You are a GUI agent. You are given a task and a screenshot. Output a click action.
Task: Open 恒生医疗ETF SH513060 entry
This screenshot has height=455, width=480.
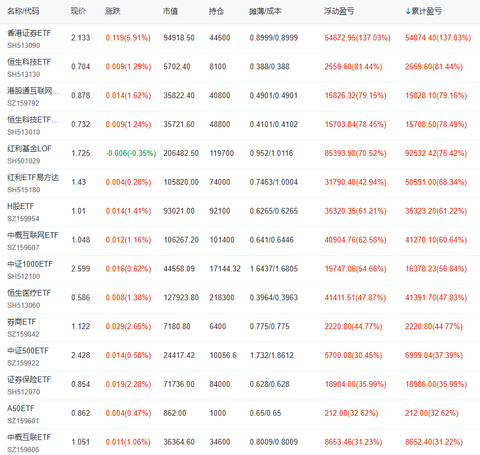(29, 293)
